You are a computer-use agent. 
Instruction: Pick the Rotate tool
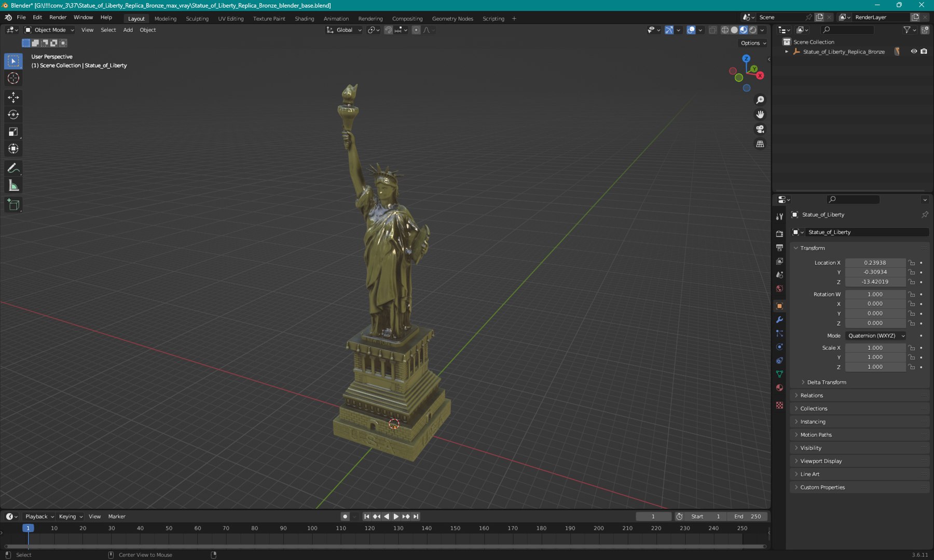13,115
